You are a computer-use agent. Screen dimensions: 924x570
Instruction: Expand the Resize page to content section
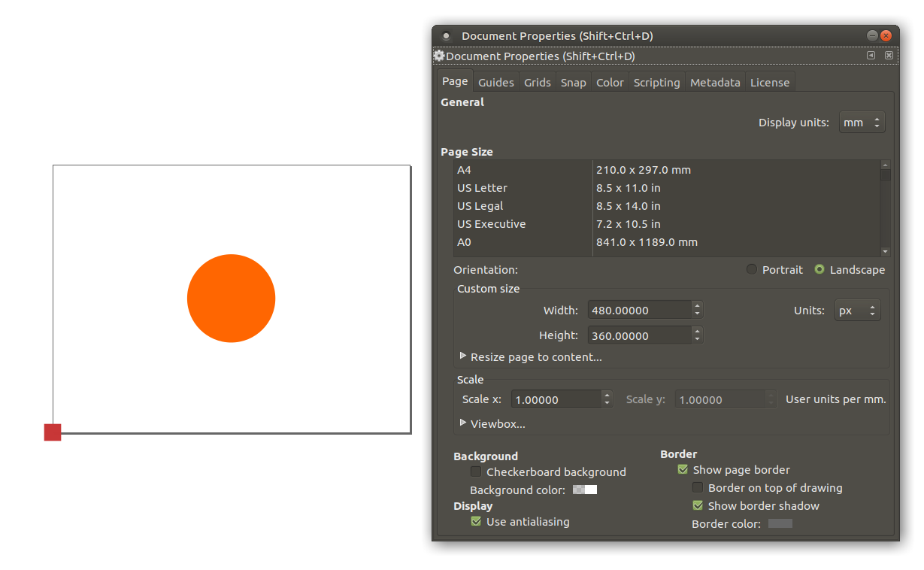tap(463, 356)
